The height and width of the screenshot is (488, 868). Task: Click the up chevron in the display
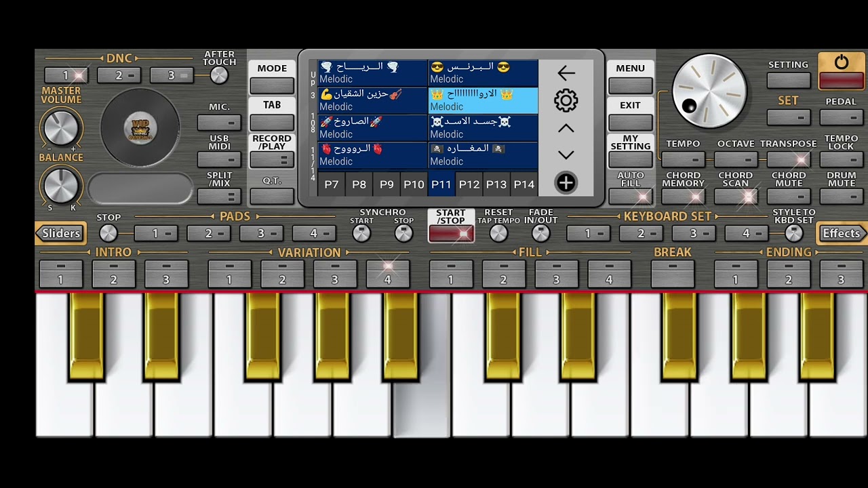[x=566, y=128]
